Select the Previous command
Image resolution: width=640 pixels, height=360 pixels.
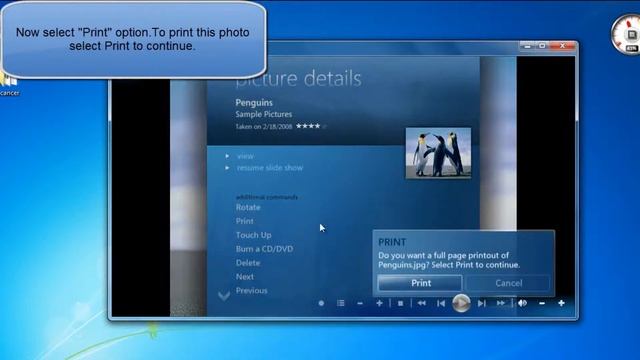(x=251, y=291)
